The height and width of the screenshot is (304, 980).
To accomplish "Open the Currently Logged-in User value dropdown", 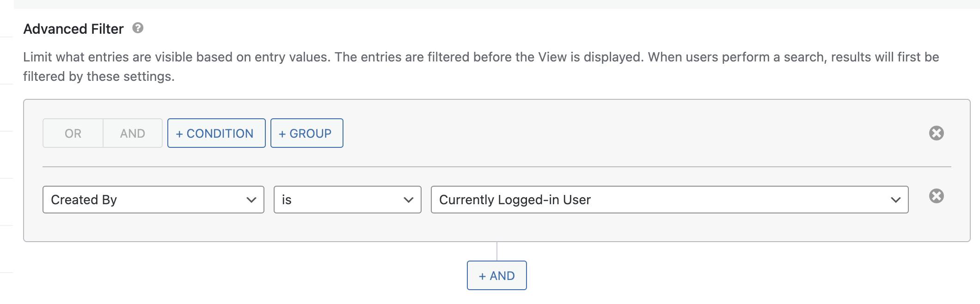I will coord(670,200).
